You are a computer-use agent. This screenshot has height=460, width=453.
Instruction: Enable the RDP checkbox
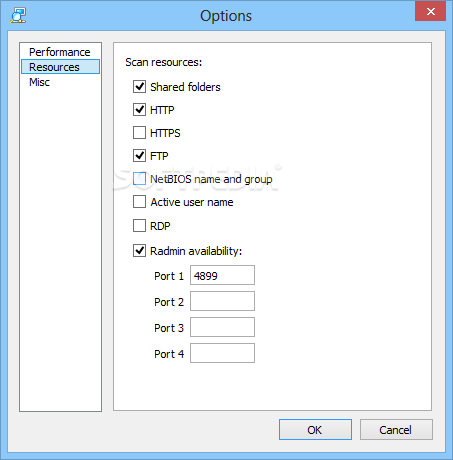click(139, 226)
